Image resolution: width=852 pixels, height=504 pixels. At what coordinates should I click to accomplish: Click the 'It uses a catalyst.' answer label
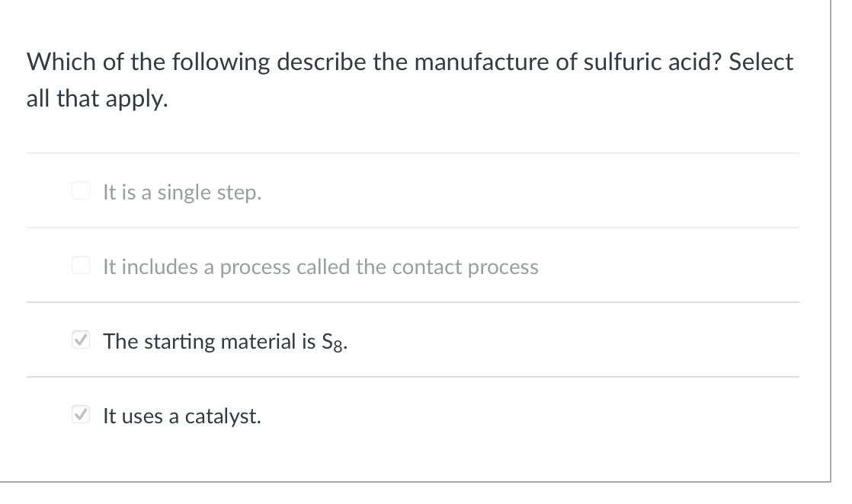tap(182, 416)
